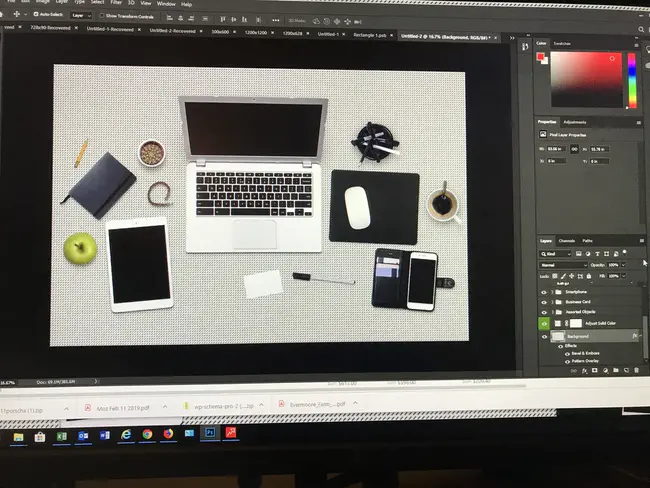Image resolution: width=650 pixels, height=488 pixels.
Task: Click the lock all padlock icon
Action: [589, 276]
